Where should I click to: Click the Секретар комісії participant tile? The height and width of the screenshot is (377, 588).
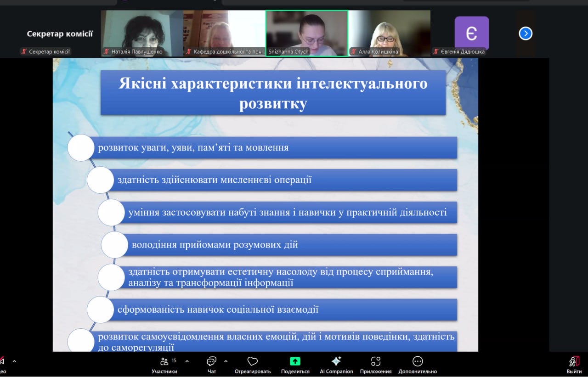click(x=60, y=34)
